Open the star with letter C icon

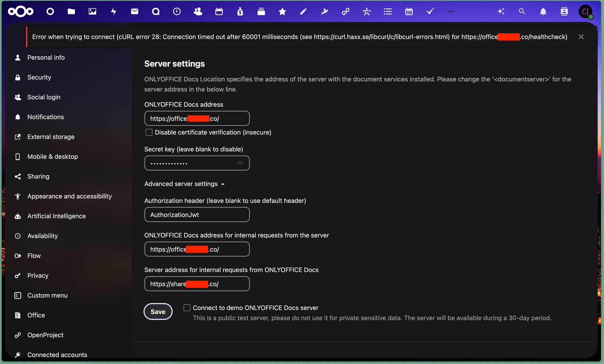click(x=366, y=12)
